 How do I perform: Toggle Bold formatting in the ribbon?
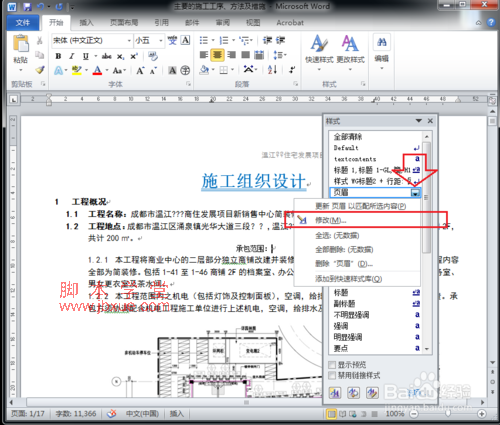pyautogui.click(x=58, y=56)
